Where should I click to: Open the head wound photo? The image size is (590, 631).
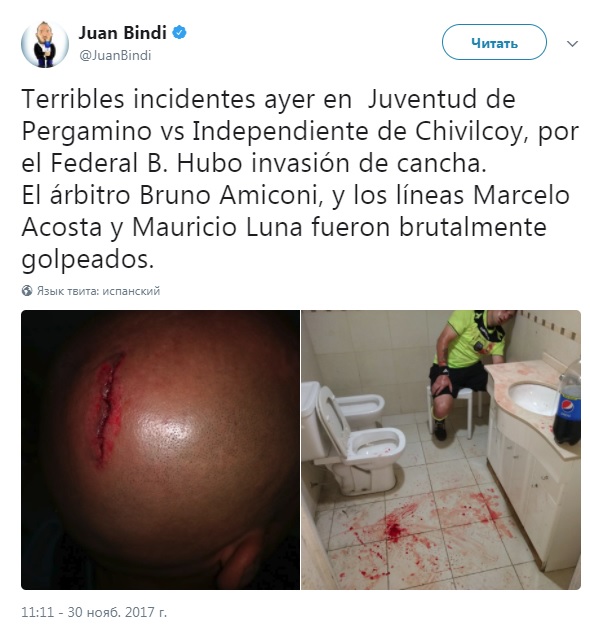[x=160, y=450]
